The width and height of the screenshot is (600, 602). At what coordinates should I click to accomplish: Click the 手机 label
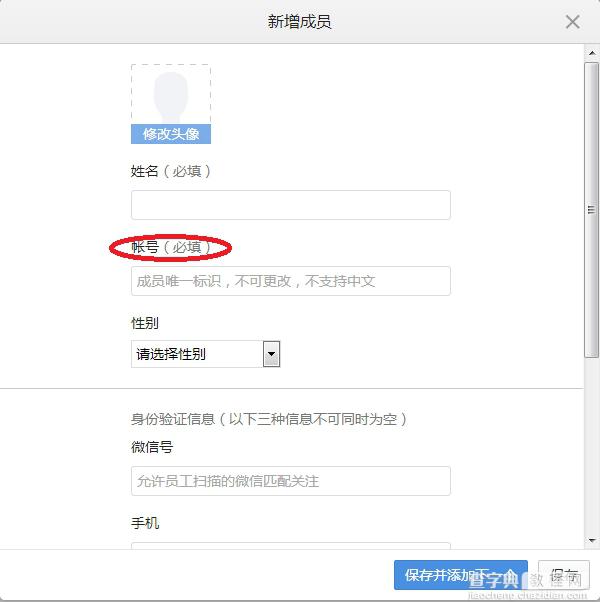click(145, 523)
